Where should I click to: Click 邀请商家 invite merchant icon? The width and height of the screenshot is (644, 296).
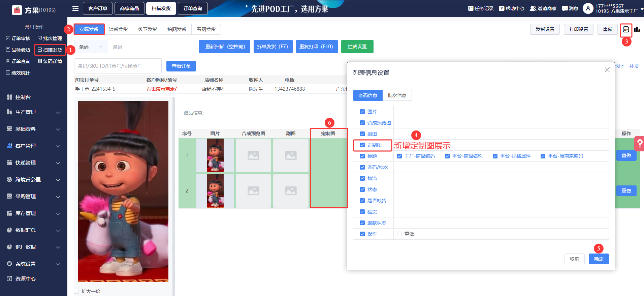coord(533,8)
